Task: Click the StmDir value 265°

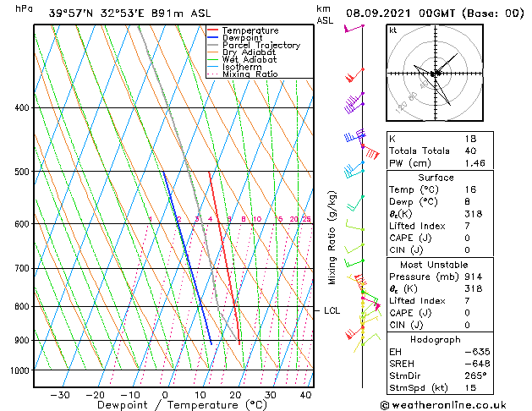Action: [475, 375]
